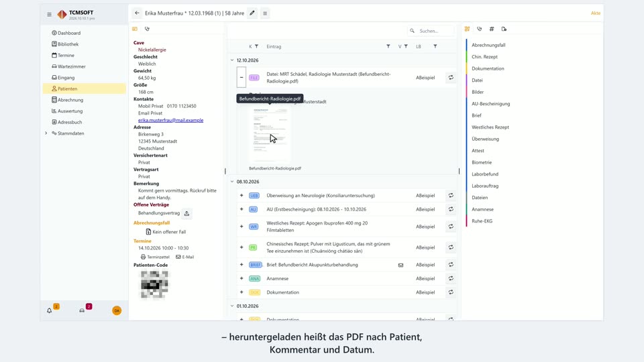Click the refresh icon on the Brief row
Viewport: 644px width, 362px height.
point(451,265)
